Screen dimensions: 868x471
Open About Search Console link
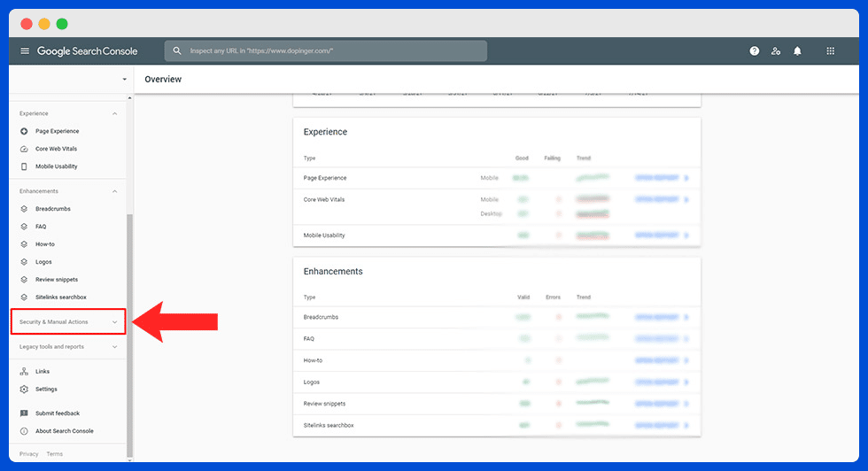tap(64, 431)
